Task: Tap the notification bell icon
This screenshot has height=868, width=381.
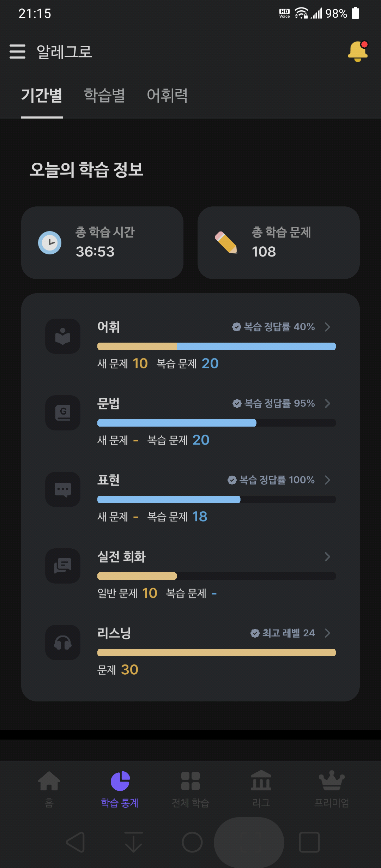Action: (358, 52)
